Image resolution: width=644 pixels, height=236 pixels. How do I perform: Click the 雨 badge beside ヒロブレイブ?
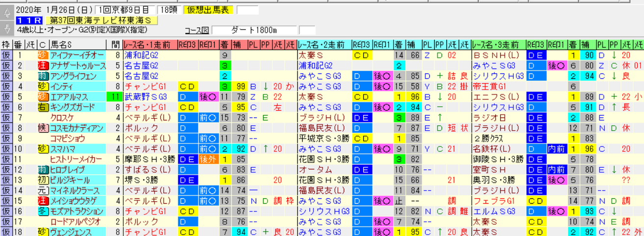pyautogui.click(x=43, y=169)
